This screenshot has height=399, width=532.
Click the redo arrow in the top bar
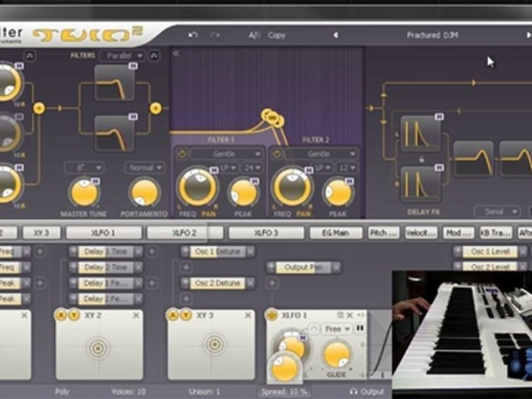pos(215,35)
